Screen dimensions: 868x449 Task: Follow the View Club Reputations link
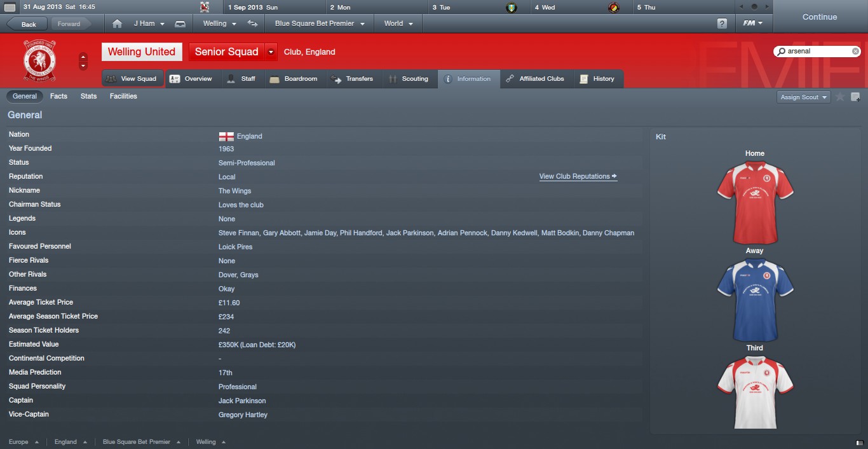578,176
